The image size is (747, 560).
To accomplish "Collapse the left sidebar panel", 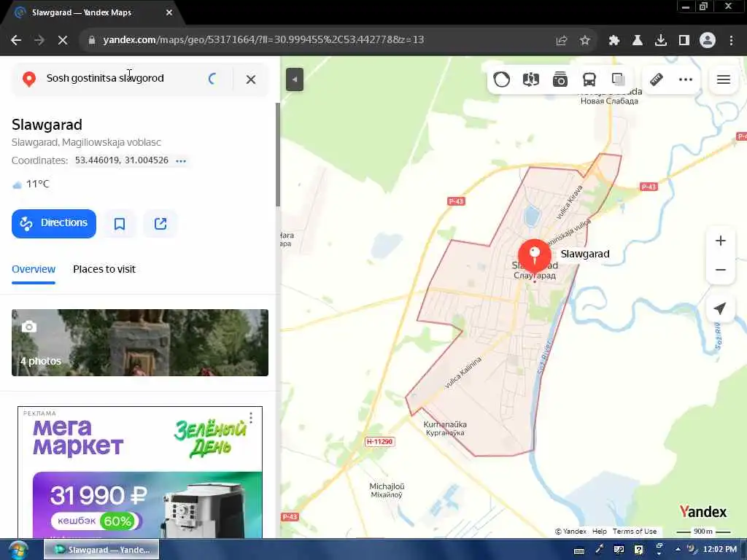I will coord(295,79).
